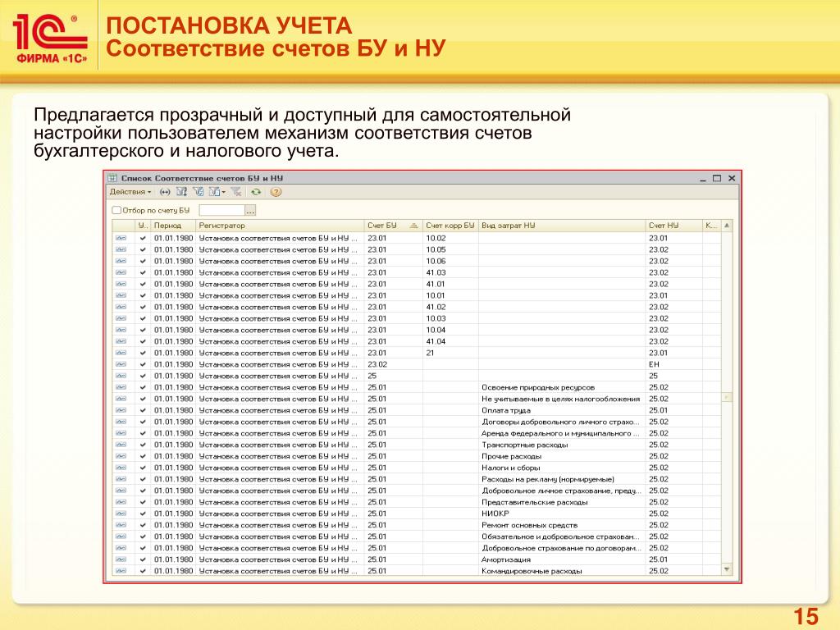Image resolution: width=840 pixels, height=630 pixels.
Task: Click the record icon in the Командировочные расходы row
Action: pyautogui.click(x=121, y=571)
